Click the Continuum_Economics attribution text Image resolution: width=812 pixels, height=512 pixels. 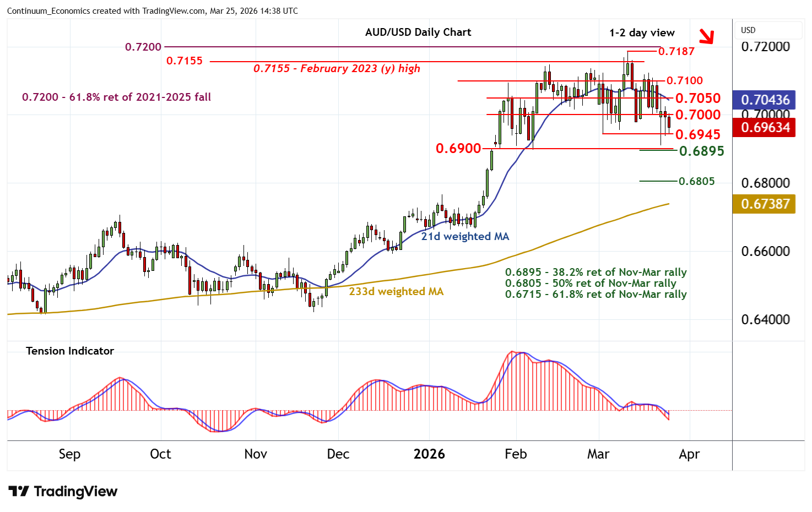point(152,11)
